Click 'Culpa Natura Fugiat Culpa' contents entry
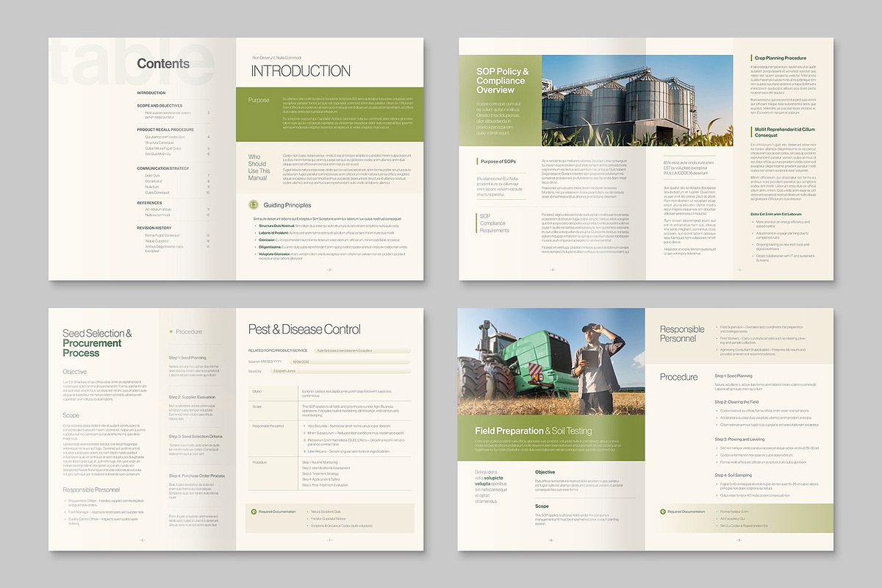The width and height of the screenshot is (882, 588). pyautogui.click(x=163, y=148)
